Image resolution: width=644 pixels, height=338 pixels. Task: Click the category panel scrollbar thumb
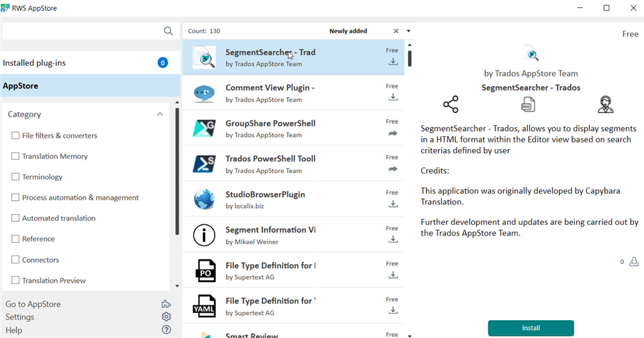[177, 170]
